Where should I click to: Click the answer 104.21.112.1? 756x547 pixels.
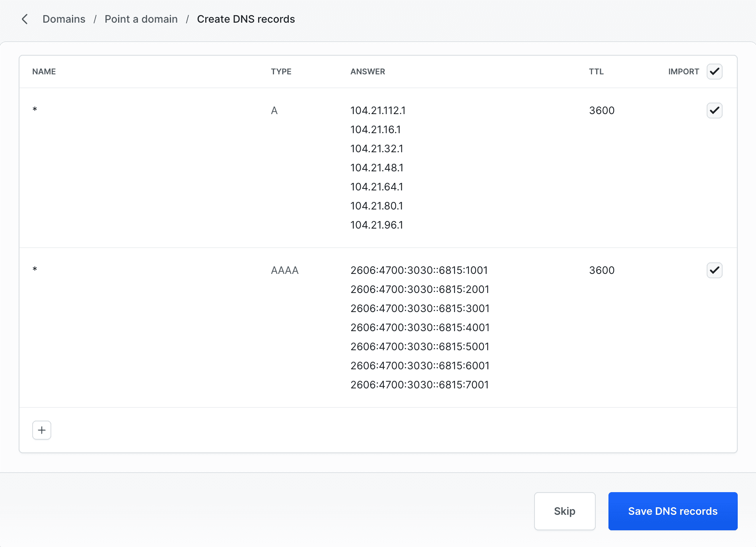coord(378,111)
